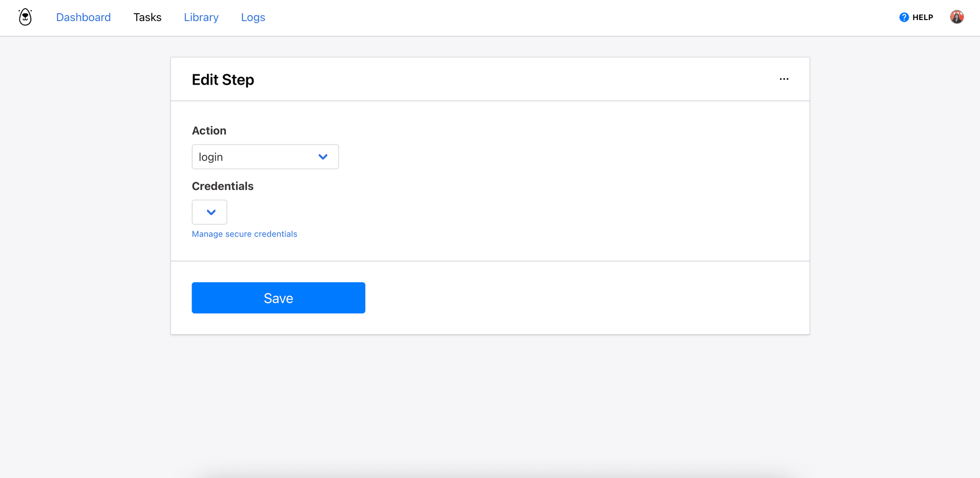Switch to the Tasks section
Screen dimensions: 980x478
(x=147, y=17)
